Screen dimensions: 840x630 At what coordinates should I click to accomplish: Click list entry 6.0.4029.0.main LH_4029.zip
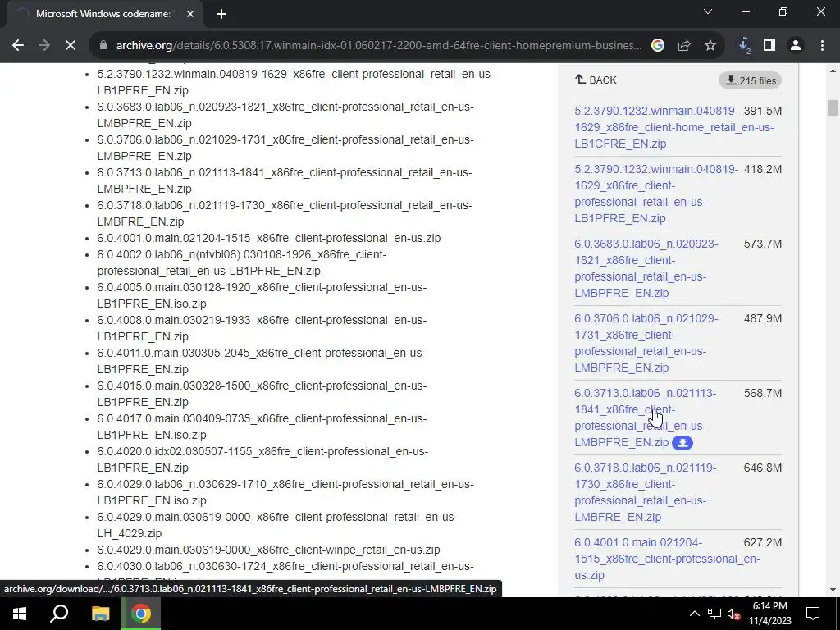pyautogui.click(x=277, y=525)
